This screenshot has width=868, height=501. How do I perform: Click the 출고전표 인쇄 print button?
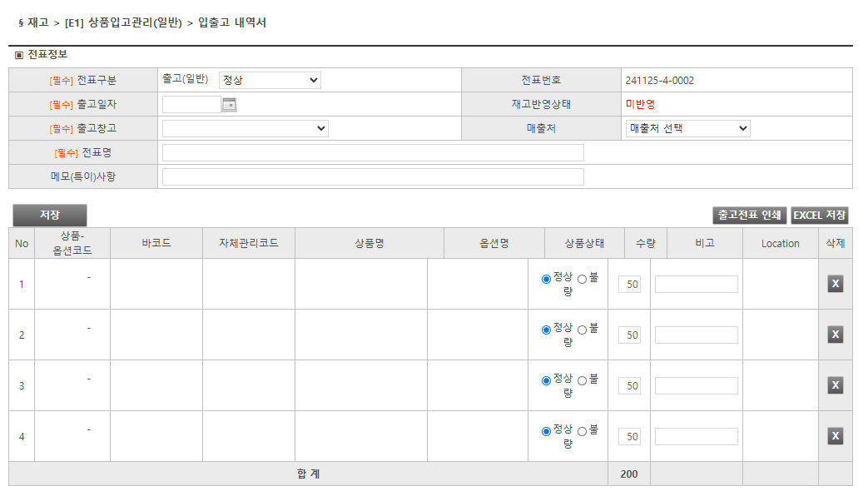749,215
